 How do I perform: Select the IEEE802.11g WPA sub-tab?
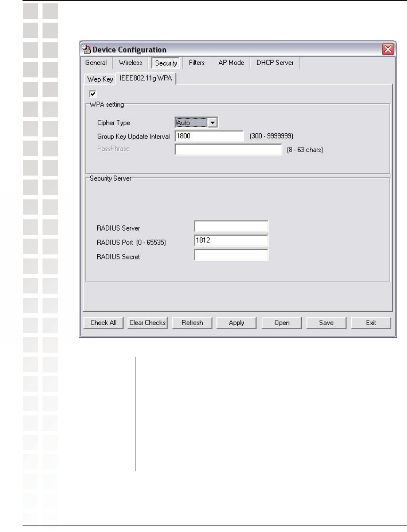pos(146,78)
